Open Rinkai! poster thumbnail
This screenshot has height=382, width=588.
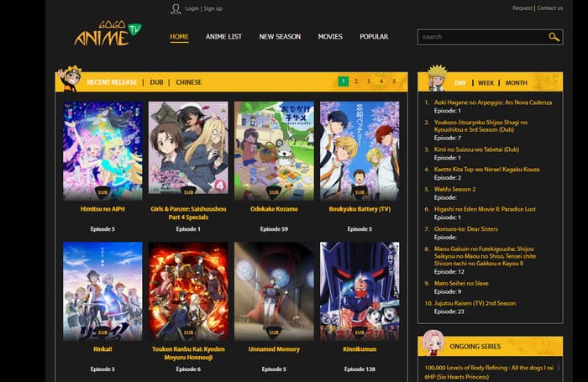(102, 291)
